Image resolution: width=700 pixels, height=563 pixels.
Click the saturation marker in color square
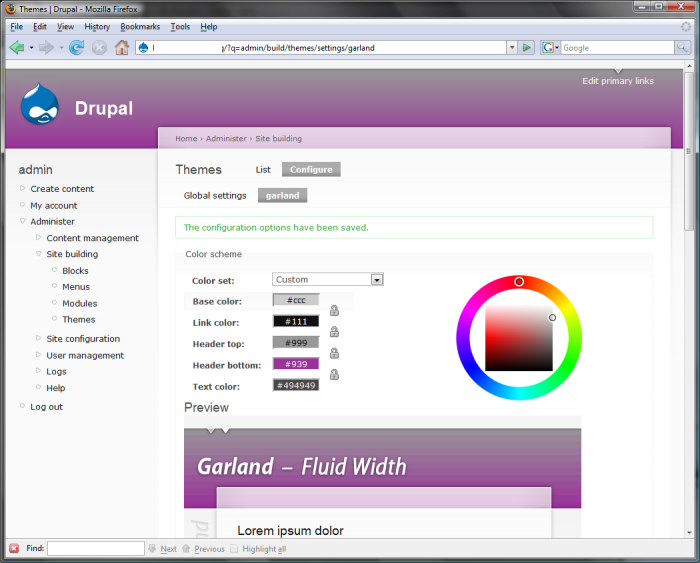tap(552, 317)
